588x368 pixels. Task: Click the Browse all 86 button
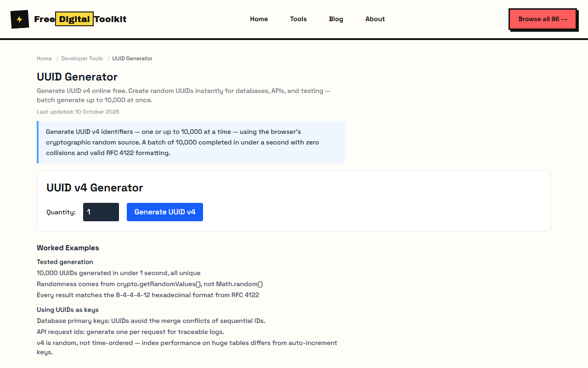pyautogui.click(x=543, y=19)
